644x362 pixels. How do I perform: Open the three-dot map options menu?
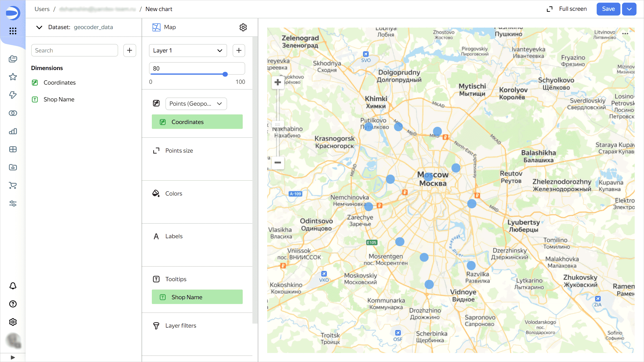click(x=625, y=34)
